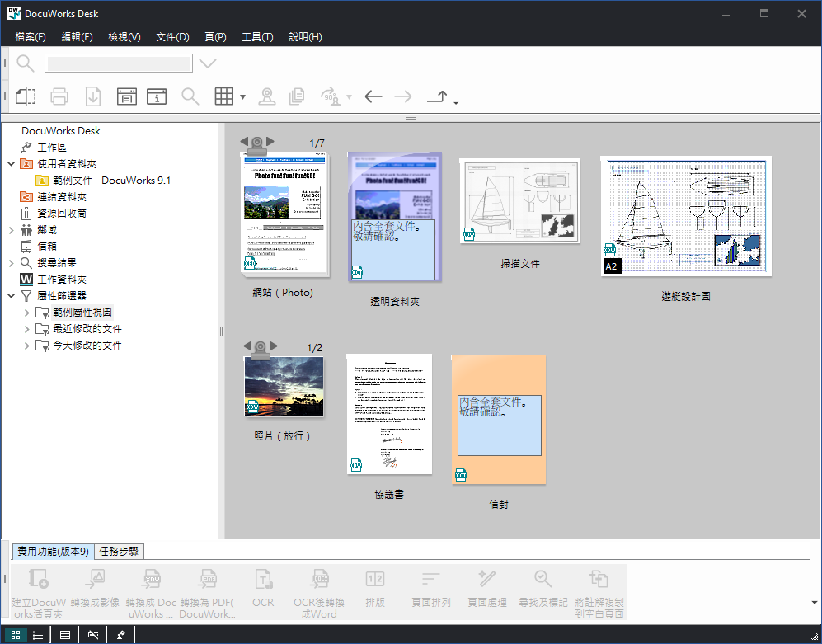The height and width of the screenshot is (644, 822).
Task: Go to previous page of 網站（Photo)
Action: pyautogui.click(x=244, y=141)
